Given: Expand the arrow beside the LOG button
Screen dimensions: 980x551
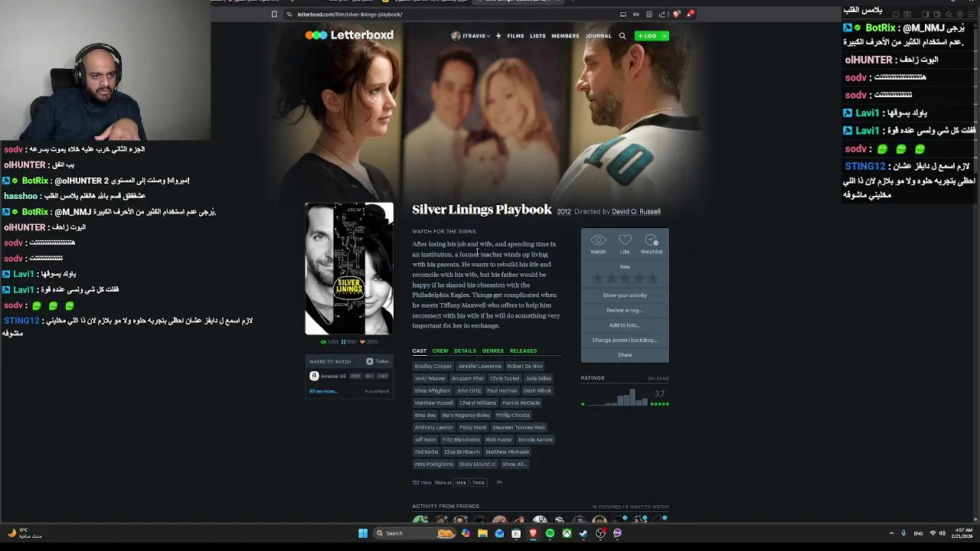Looking at the screenshot, I should pyautogui.click(x=665, y=36).
